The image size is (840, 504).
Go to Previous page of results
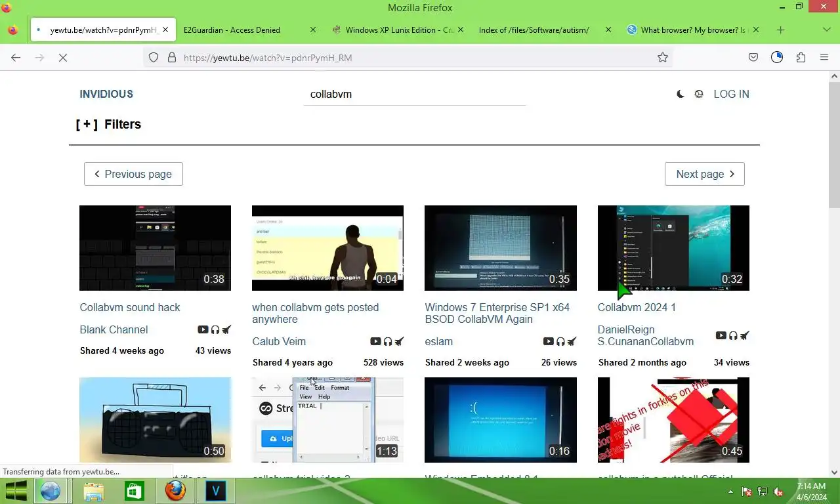[x=133, y=174]
